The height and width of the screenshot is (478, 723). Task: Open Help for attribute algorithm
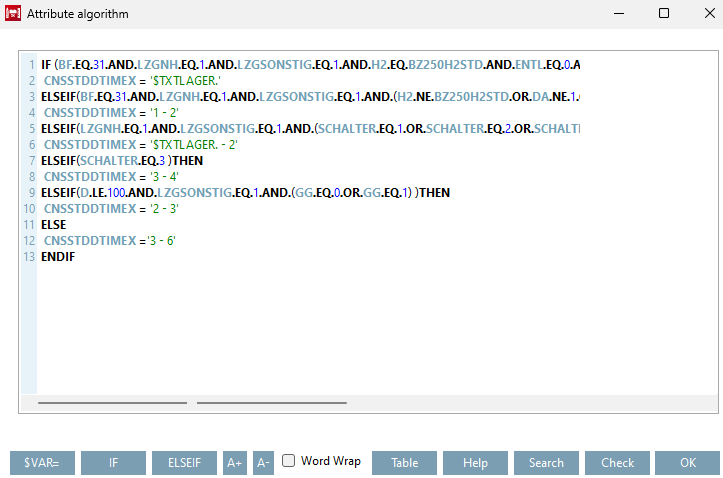[475, 463]
